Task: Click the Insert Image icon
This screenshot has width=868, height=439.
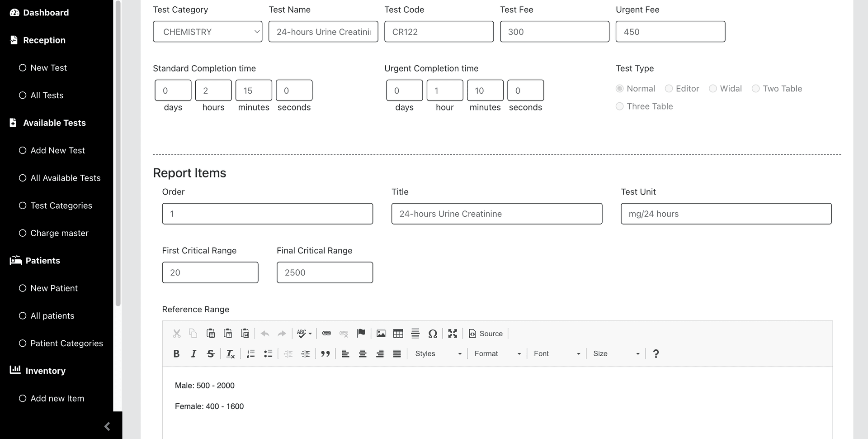Action: [381, 334]
